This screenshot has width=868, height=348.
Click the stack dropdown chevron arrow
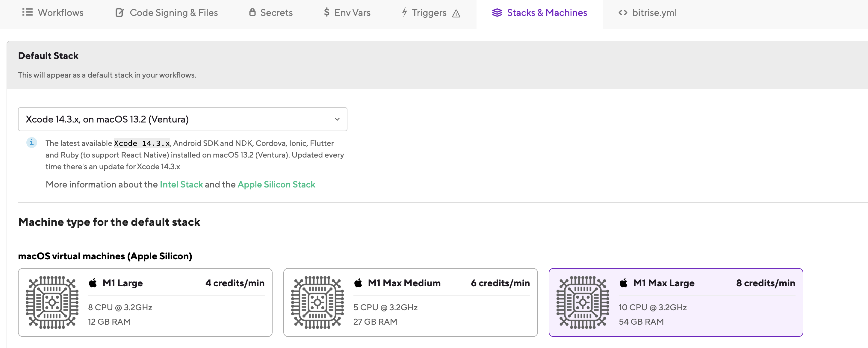(337, 119)
